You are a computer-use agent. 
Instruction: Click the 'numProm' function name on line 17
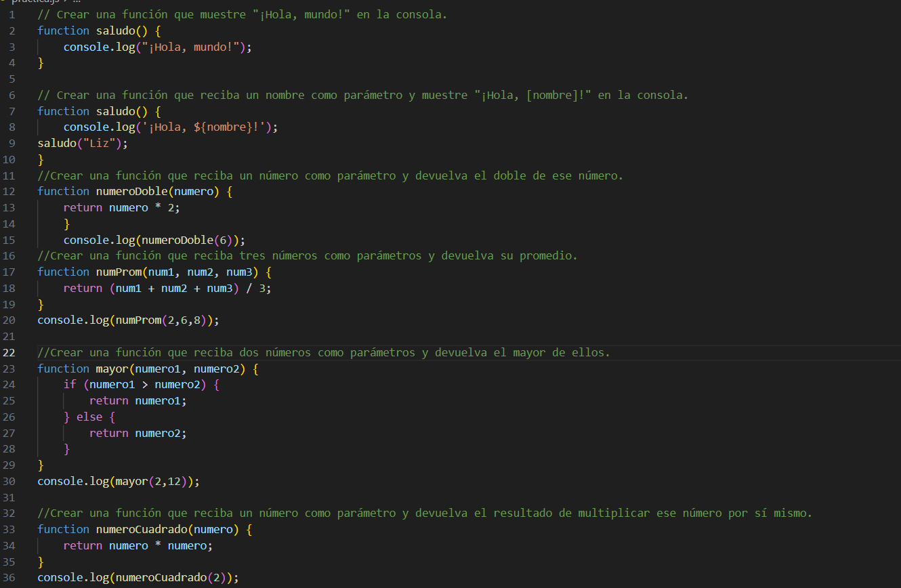[x=119, y=272]
